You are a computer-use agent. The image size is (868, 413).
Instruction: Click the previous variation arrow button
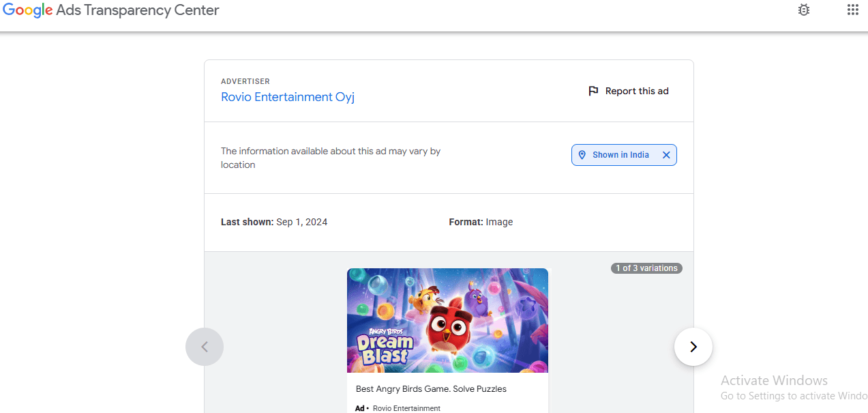click(x=205, y=347)
